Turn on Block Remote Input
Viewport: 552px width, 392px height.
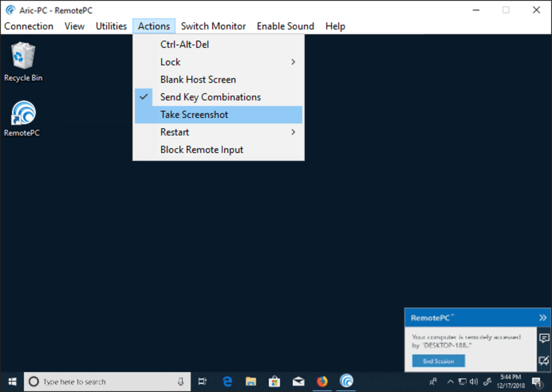pyautogui.click(x=201, y=149)
